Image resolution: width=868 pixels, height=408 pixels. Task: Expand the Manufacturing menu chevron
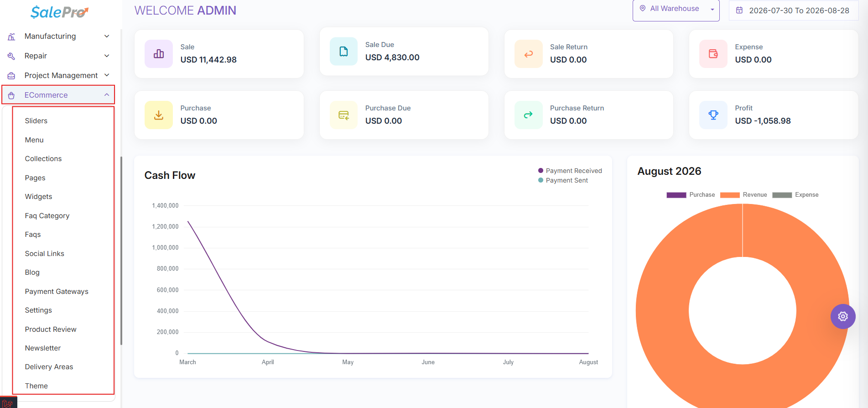click(x=107, y=36)
